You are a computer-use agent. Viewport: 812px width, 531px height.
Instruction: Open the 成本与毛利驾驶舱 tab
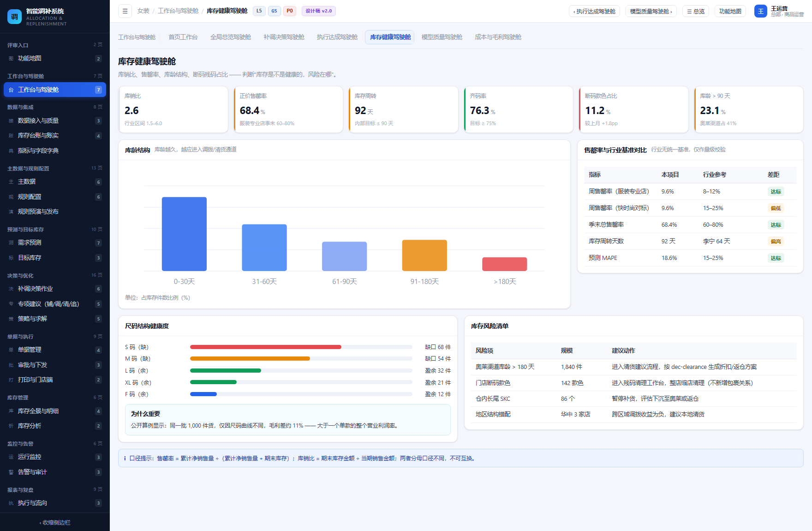click(x=498, y=37)
